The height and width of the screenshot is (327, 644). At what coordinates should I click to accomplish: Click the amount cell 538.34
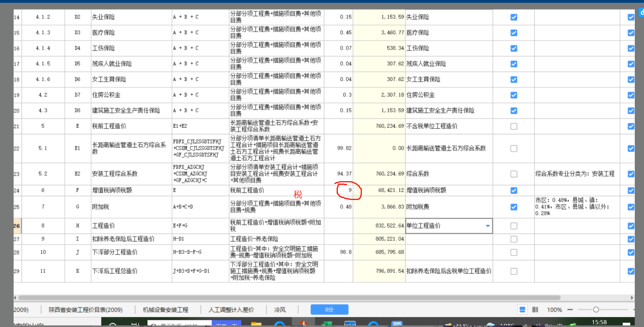379,48
